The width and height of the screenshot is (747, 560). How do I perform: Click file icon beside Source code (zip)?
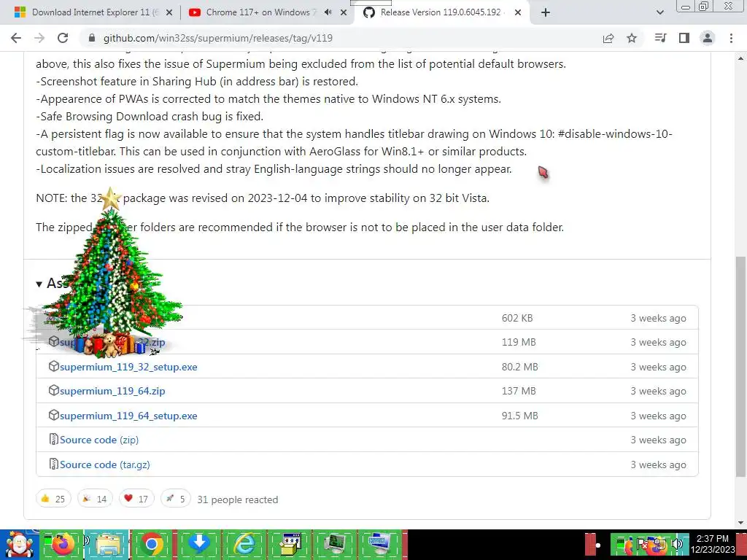(x=54, y=439)
